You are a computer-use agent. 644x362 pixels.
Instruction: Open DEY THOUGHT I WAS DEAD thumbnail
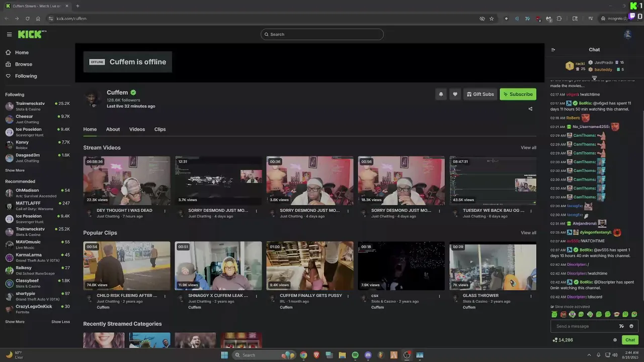pos(127,180)
